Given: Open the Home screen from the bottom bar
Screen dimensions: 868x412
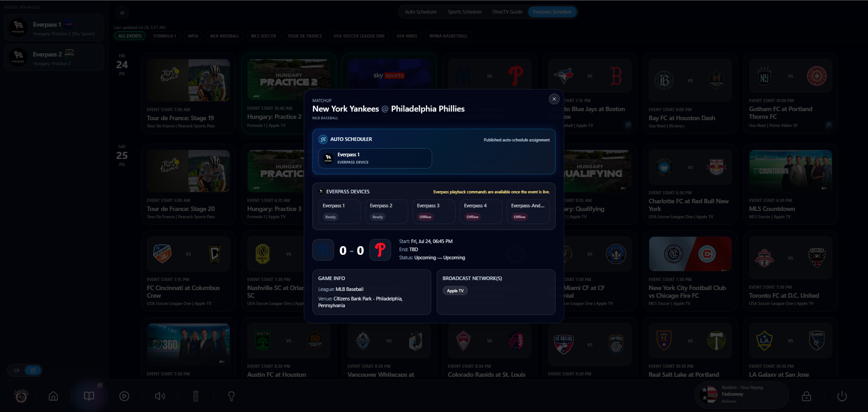Looking at the screenshot, I should click(53, 396).
